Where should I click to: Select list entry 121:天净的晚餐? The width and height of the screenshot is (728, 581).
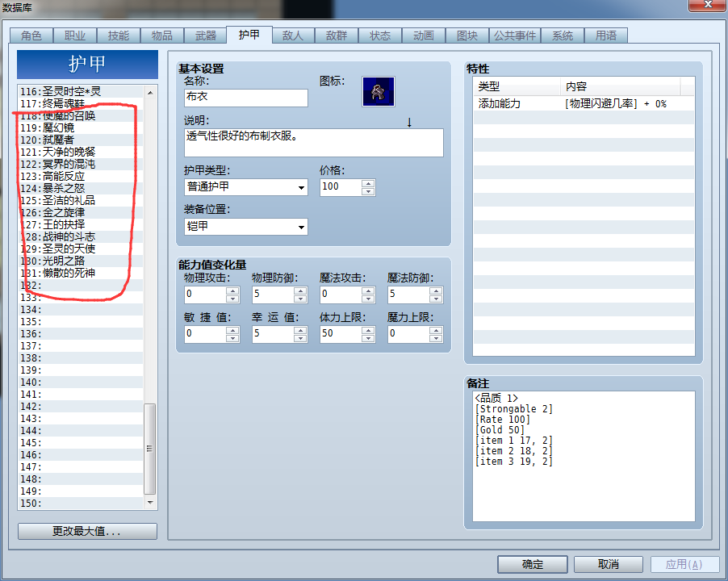pyautogui.click(x=81, y=152)
